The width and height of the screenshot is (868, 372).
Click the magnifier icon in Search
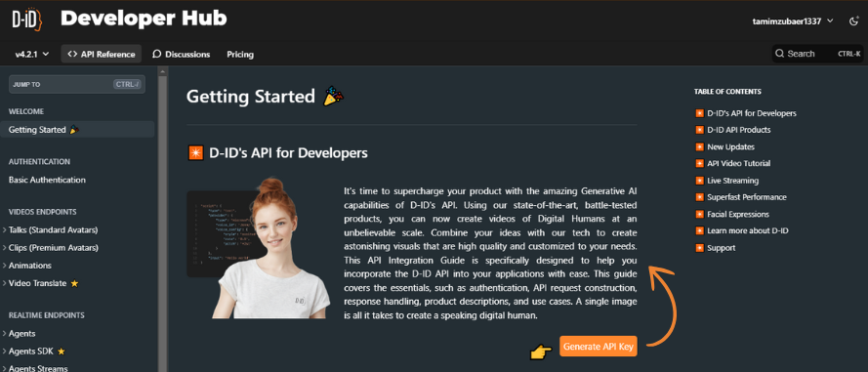779,54
